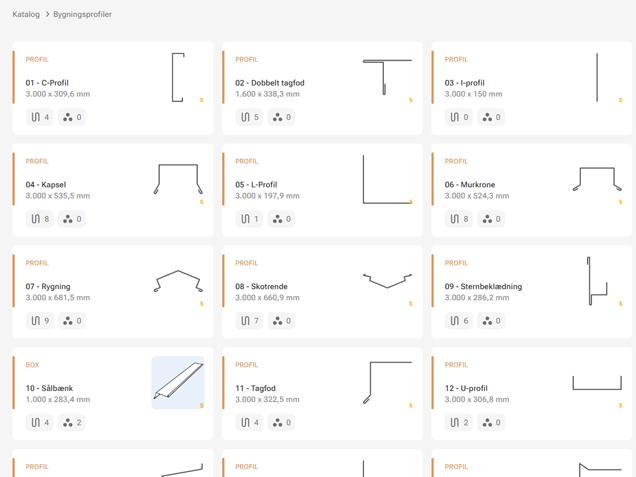Image resolution: width=636 pixels, height=477 pixels.
Task: Open the 03 - I-profil title
Action: point(464,83)
